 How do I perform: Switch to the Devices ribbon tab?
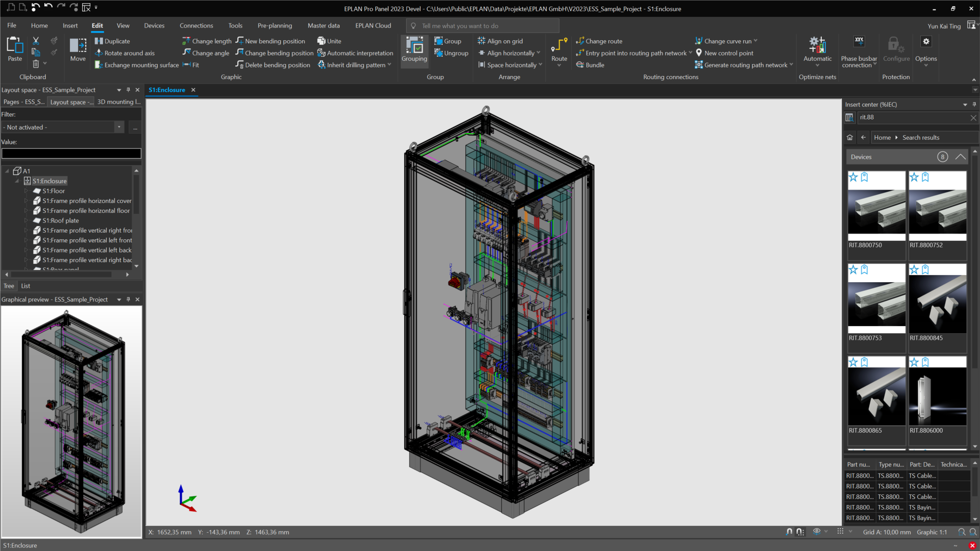154,26
